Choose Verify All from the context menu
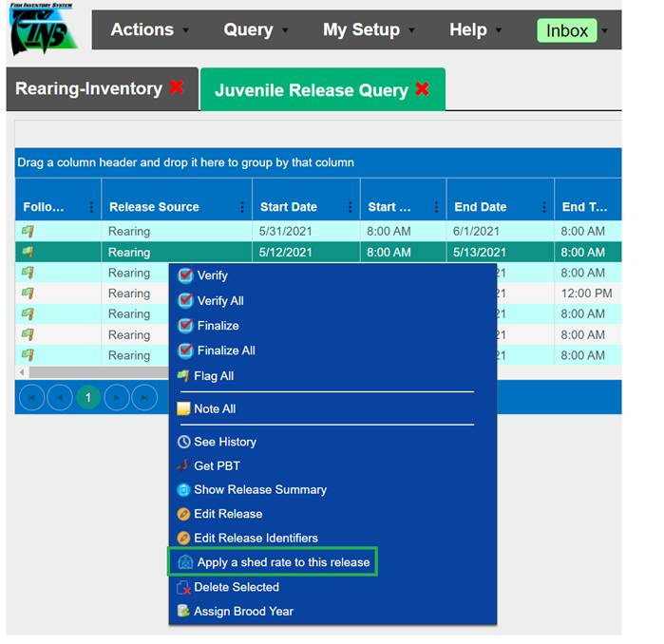 (220, 300)
